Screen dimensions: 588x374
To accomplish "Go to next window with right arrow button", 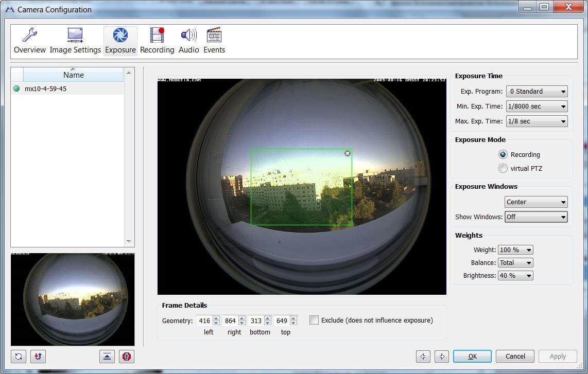I will [x=441, y=357].
